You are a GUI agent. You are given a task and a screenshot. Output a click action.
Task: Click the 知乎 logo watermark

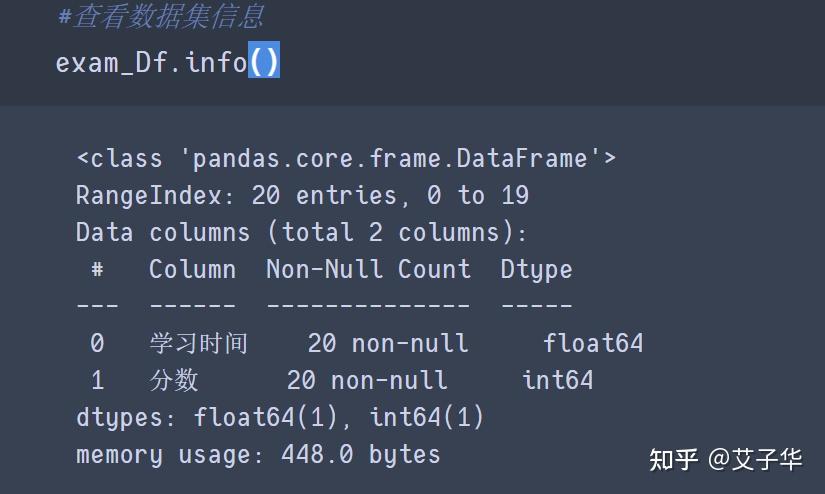pos(673,459)
